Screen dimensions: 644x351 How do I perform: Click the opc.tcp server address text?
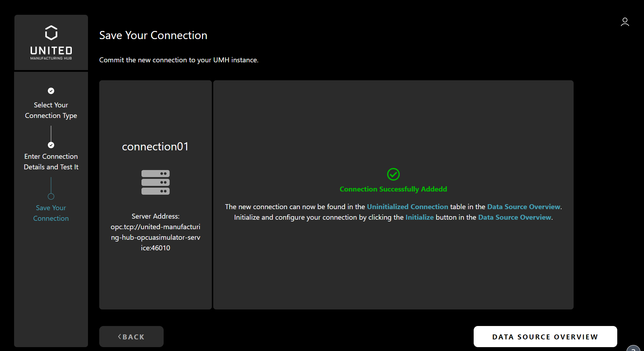point(155,237)
